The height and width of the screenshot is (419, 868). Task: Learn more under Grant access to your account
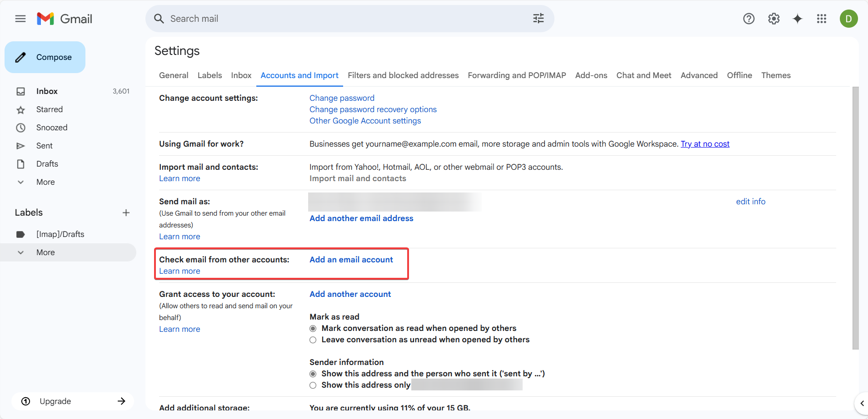click(x=180, y=329)
